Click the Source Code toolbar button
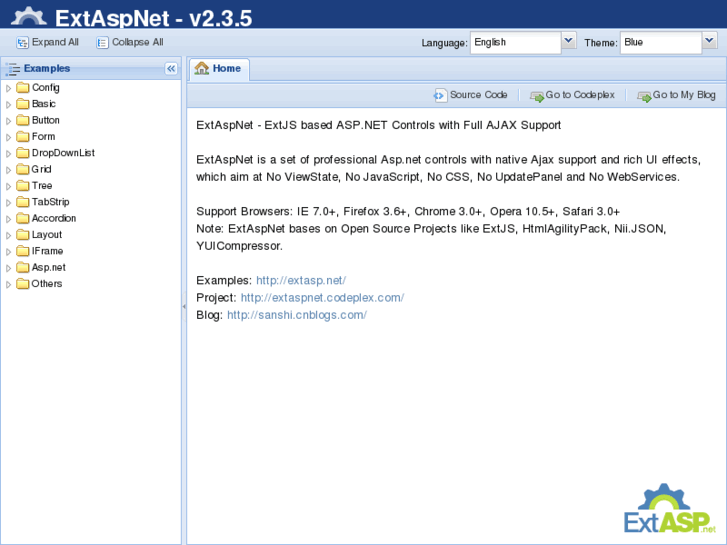This screenshot has width=727, height=545. click(x=471, y=95)
